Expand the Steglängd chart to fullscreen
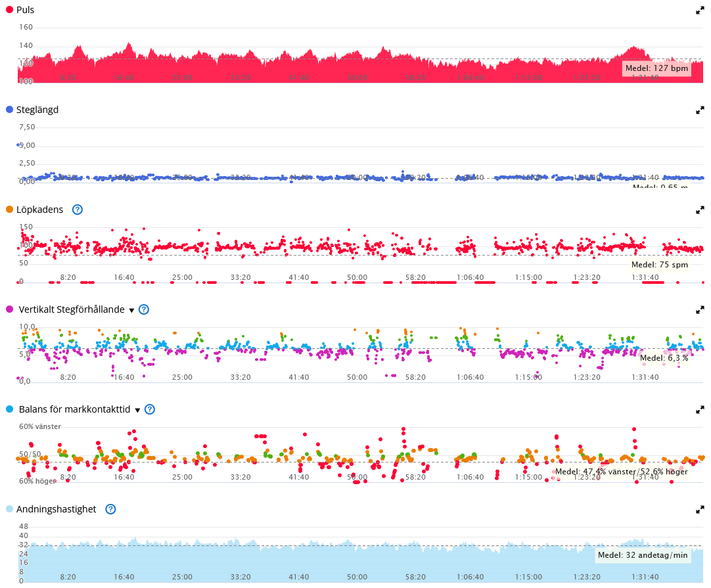Viewport: 711px width, 588px height. 700,110
